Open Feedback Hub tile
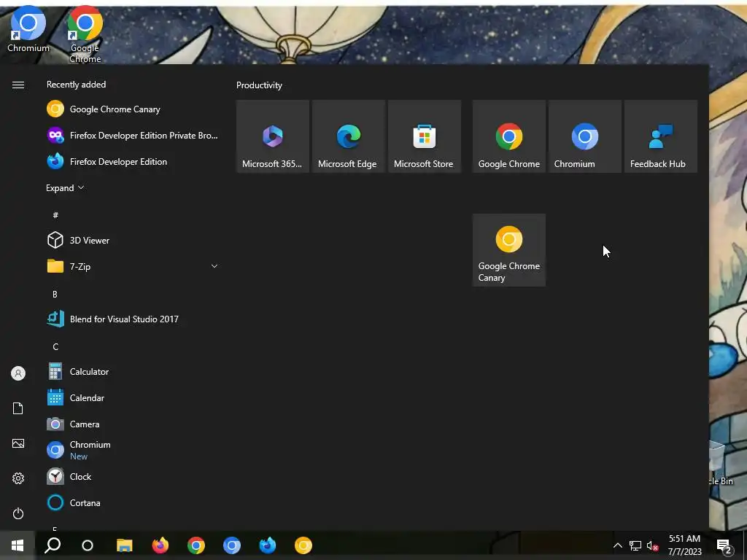 coord(661,136)
